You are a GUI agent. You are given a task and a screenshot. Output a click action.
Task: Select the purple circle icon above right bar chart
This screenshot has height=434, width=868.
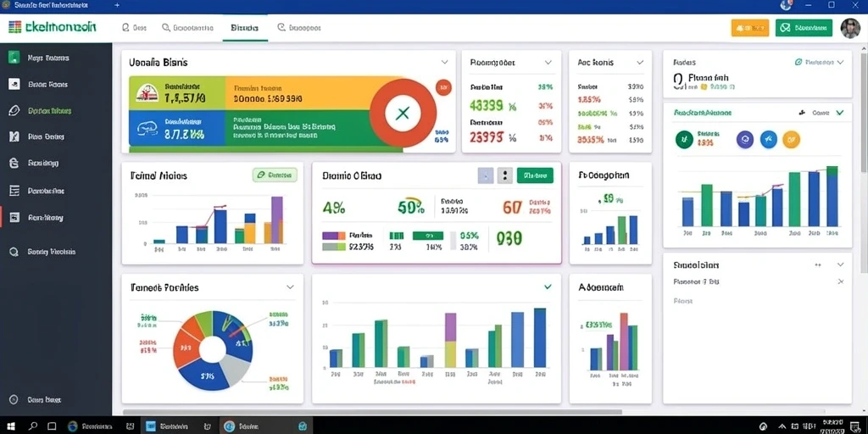pyautogui.click(x=744, y=140)
